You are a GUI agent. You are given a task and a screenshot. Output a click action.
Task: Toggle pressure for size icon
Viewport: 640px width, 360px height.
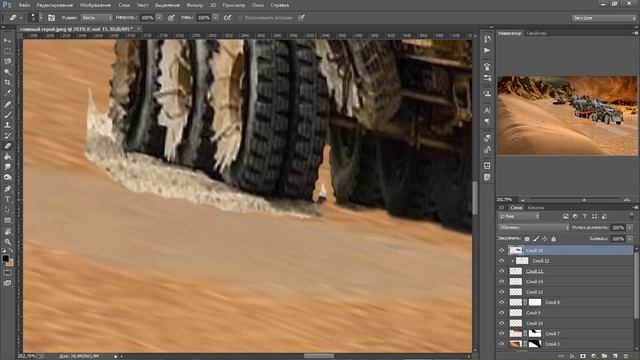coord(301,18)
